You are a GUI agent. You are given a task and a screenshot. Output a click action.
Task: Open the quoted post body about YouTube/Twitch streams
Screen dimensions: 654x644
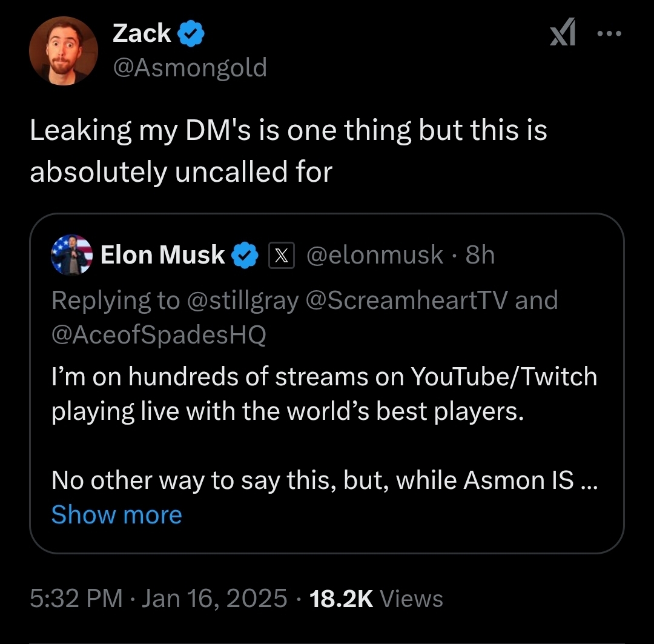click(324, 394)
